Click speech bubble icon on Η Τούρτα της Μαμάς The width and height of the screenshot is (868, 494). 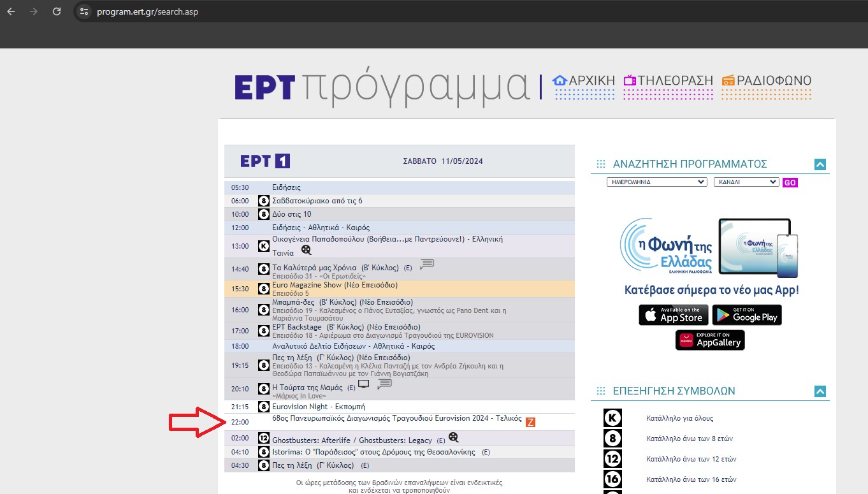click(384, 384)
